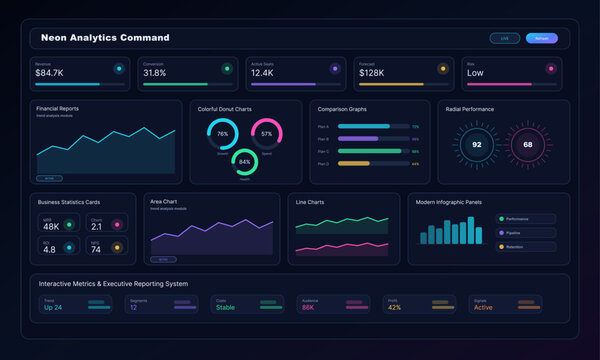Image resolution: width=600 pixels, height=360 pixels.
Task: Toggle the LIVE pill in header
Action: coord(505,38)
